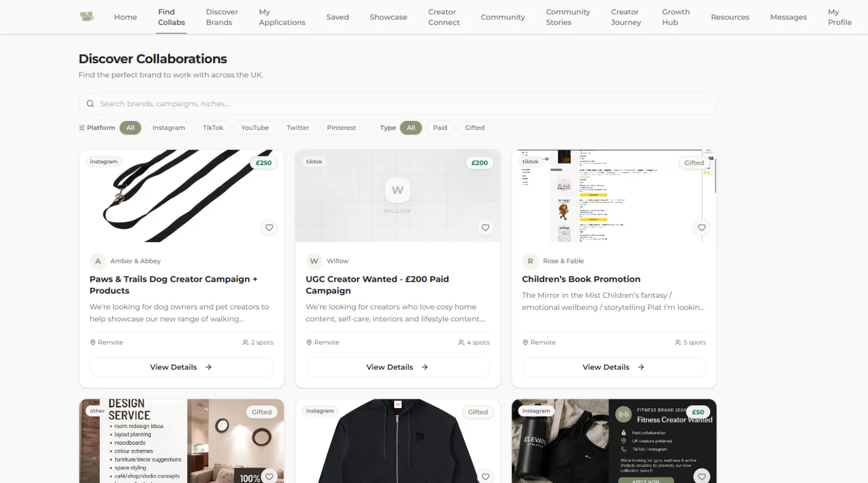Viewport: 868px width, 483px height.
Task: Open Community Stories in navigation
Action: coord(568,17)
